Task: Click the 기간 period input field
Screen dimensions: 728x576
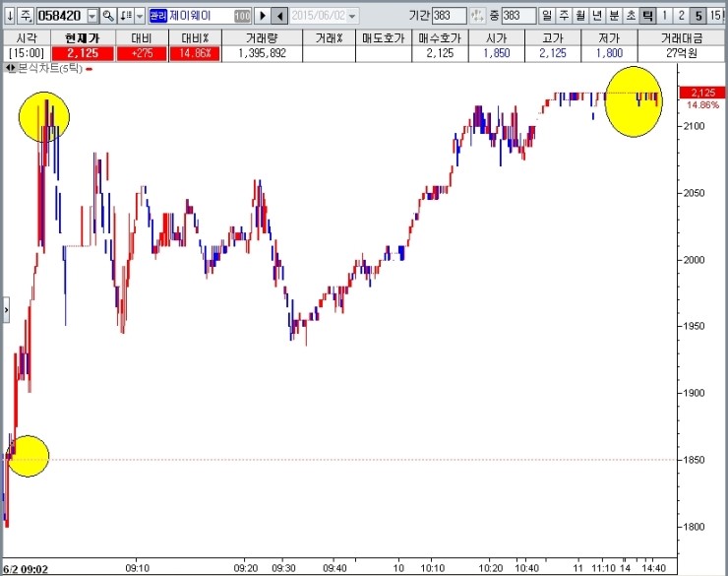Action: coord(449,16)
